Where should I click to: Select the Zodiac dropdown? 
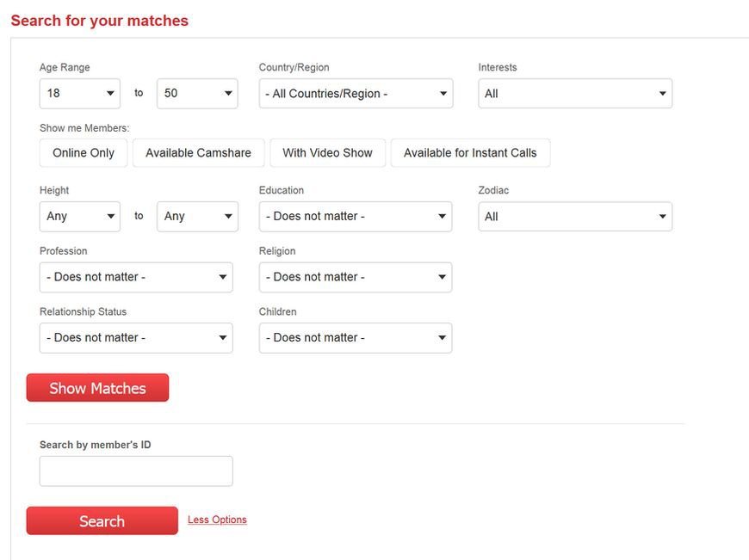[575, 217]
